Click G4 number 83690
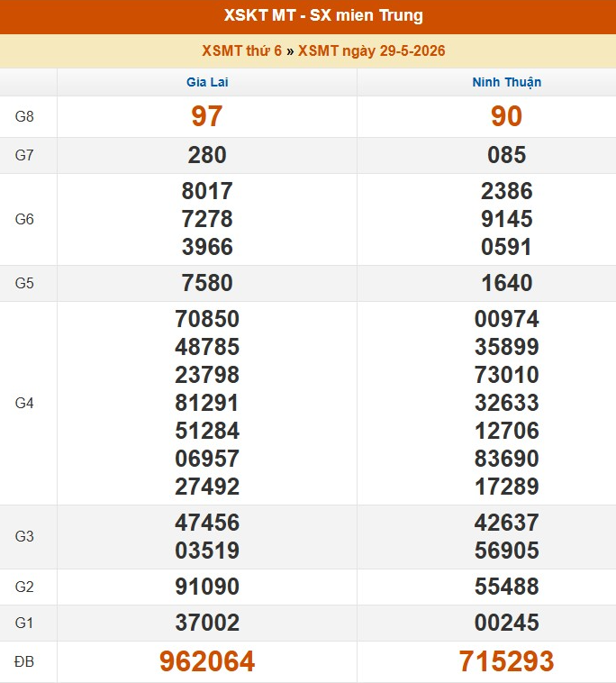This screenshot has width=616, height=683. click(x=507, y=459)
